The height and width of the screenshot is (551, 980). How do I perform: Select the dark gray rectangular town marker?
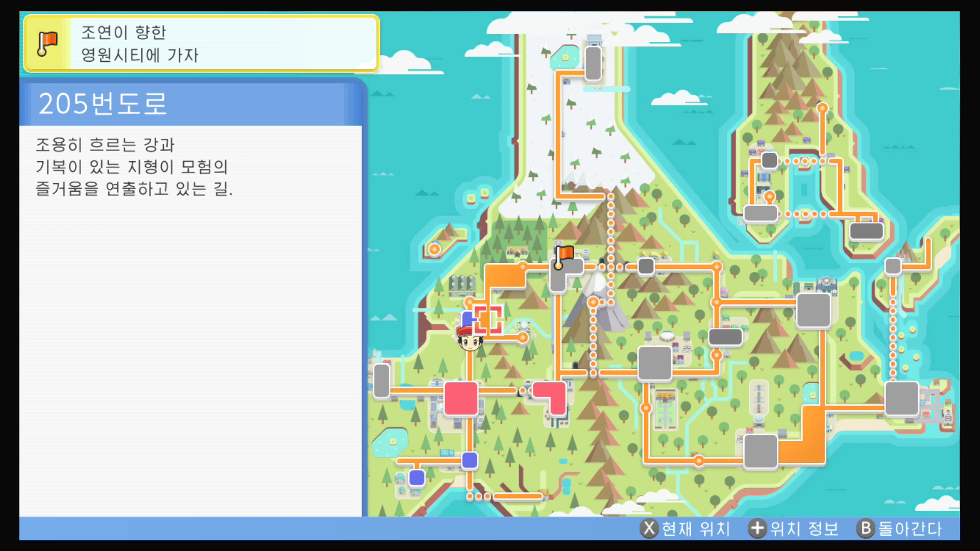coord(725,337)
